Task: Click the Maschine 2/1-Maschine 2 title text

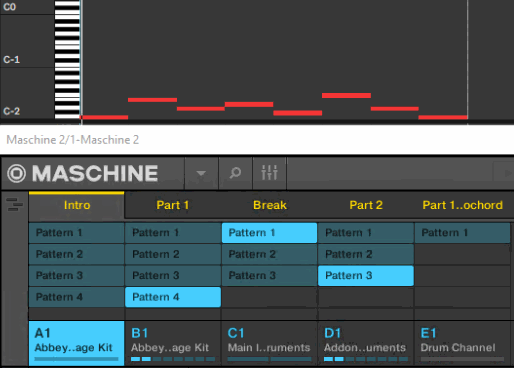Action: tap(73, 140)
